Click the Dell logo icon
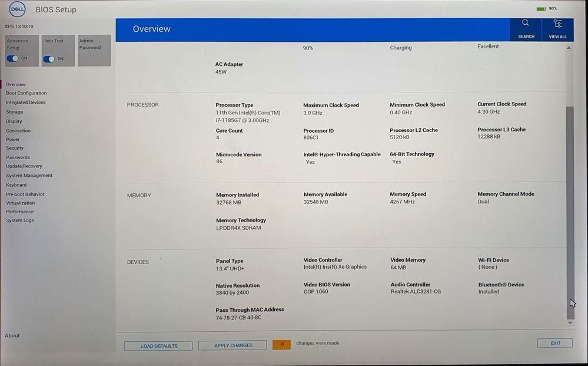Viewport: 588px width, 366px height. 17,9
